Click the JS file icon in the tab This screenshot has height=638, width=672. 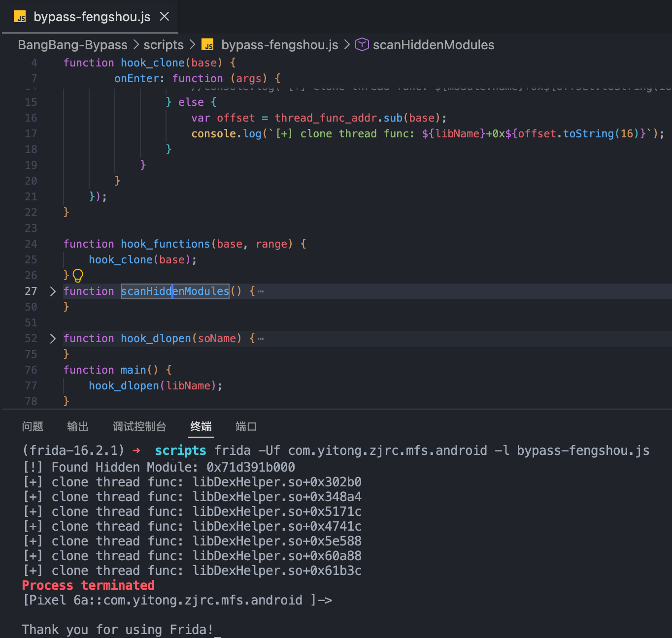[x=20, y=17]
